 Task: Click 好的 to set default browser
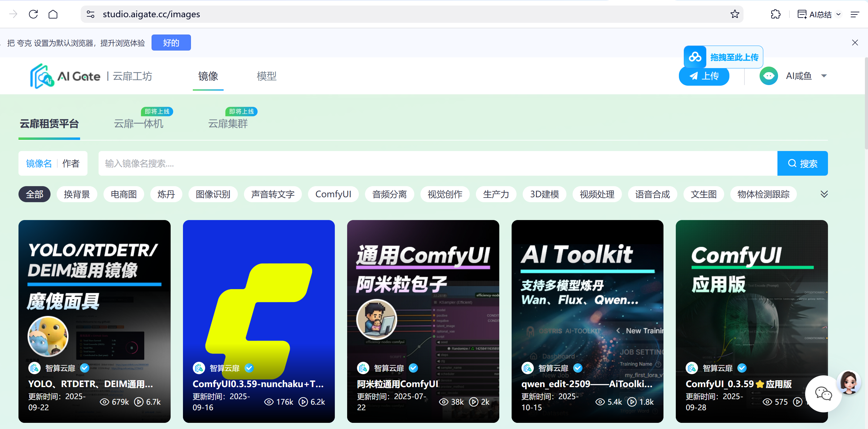tap(171, 43)
